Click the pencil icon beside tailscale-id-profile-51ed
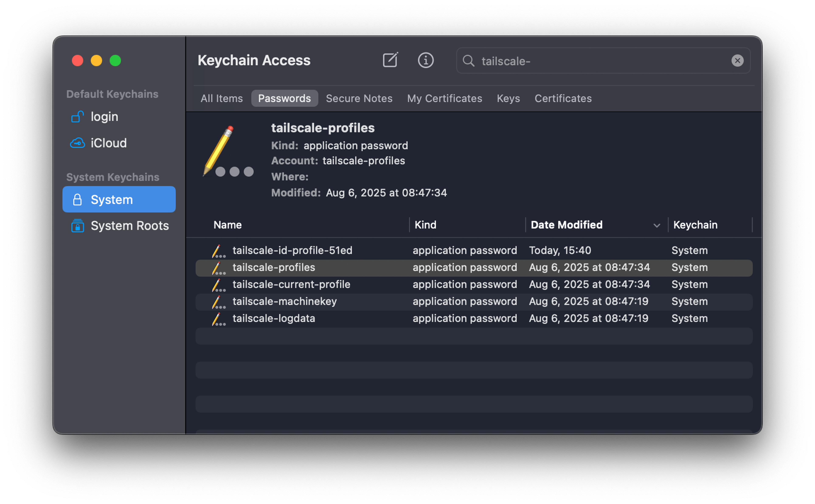Image resolution: width=815 pixels, height=504 pixels. pos(218,251)
